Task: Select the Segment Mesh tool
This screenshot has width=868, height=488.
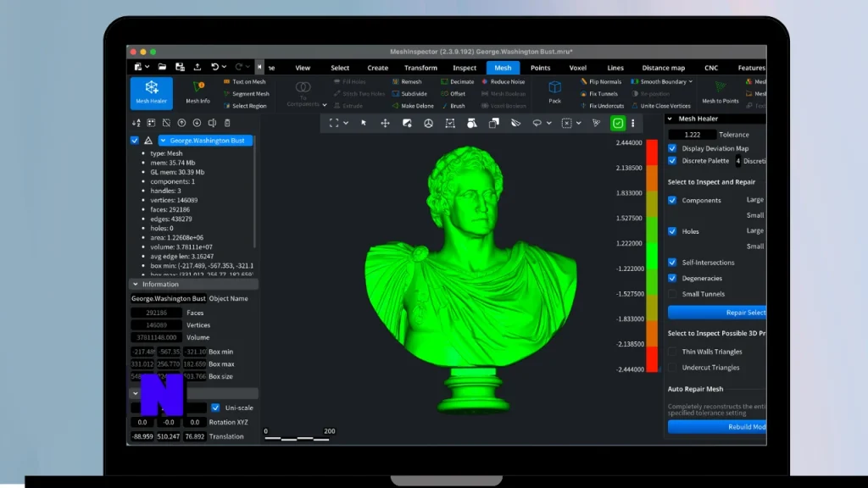Action: pyautogui.click(x=247, y=93)
